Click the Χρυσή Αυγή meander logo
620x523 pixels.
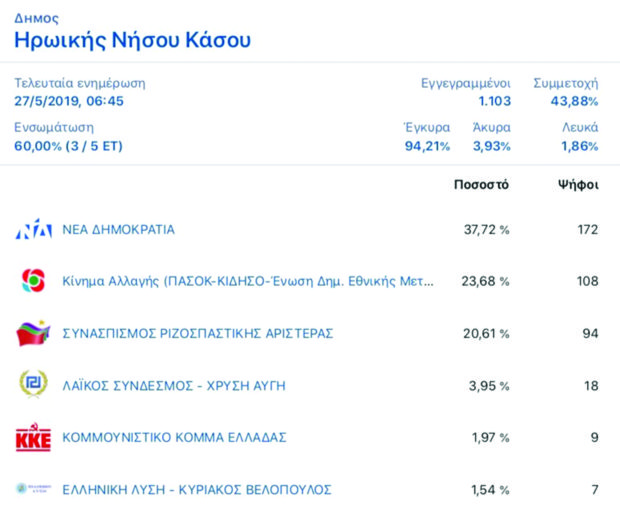click(x=33, y=385)
